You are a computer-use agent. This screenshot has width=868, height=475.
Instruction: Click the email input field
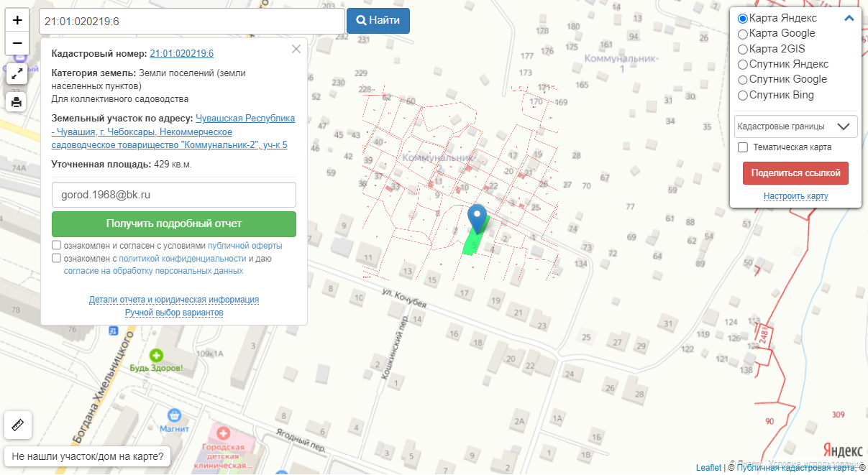coord(174,195)
